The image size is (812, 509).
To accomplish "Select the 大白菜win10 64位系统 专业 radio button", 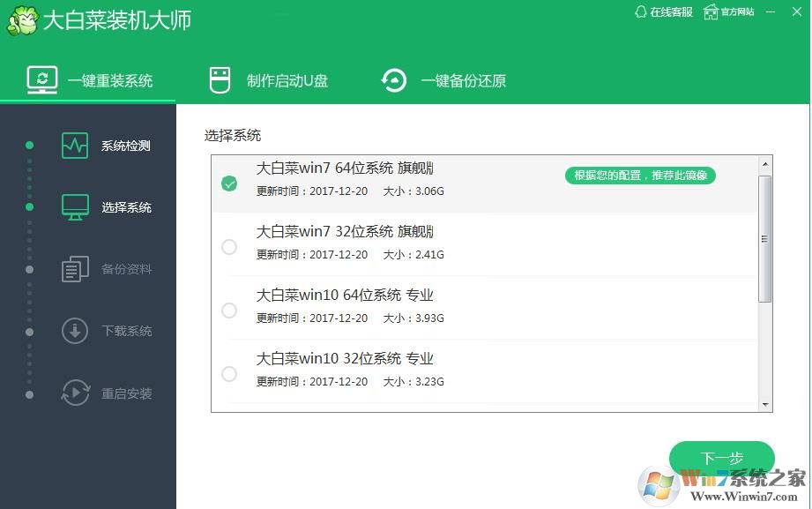I will [x=229, y=311].
